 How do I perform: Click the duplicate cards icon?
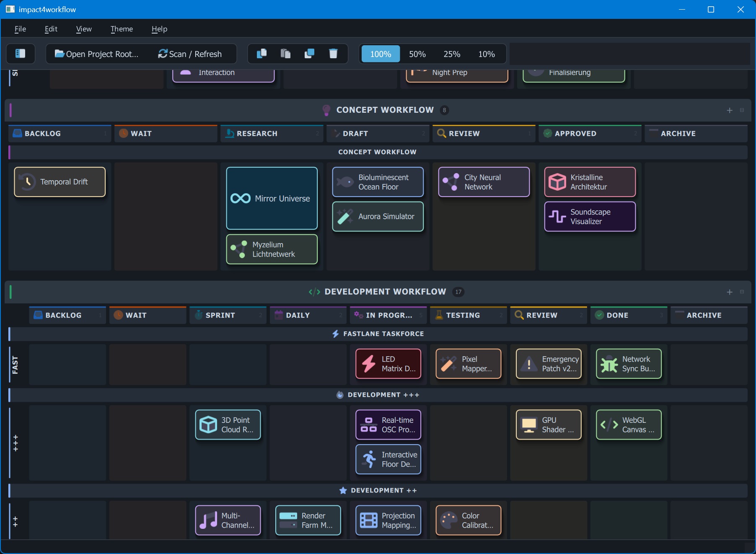(309, 54)
